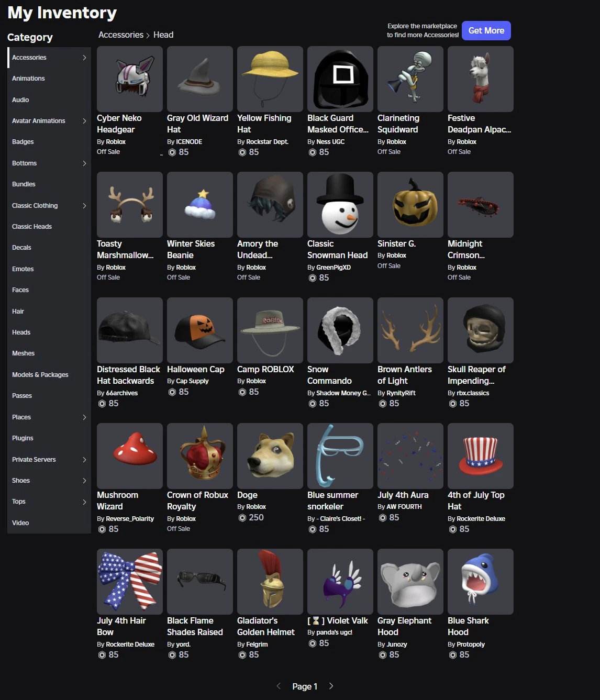Open the Black Flame Shades Raised image
Viewport: 600px width, 700px height.
tap(200, 582)
